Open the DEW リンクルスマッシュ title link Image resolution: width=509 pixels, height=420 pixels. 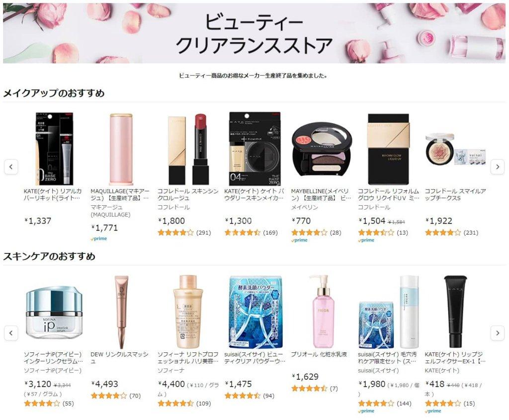coord(119,358)
